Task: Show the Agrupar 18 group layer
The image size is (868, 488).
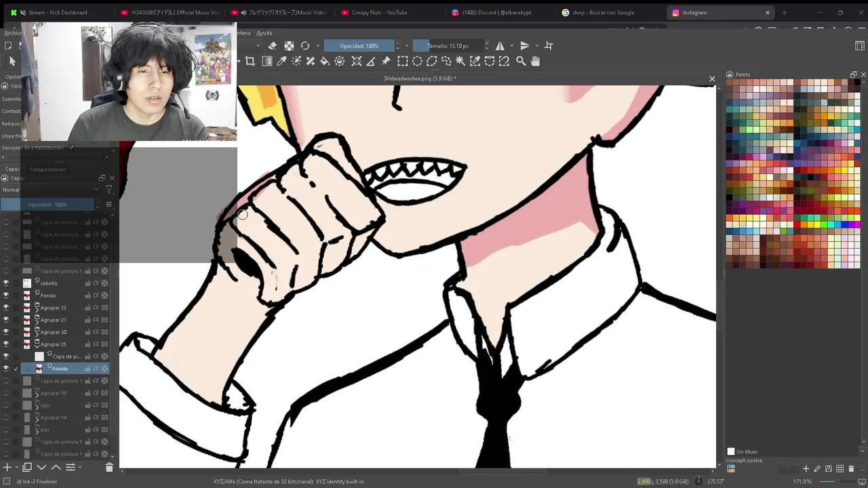Action: point(6,393)
